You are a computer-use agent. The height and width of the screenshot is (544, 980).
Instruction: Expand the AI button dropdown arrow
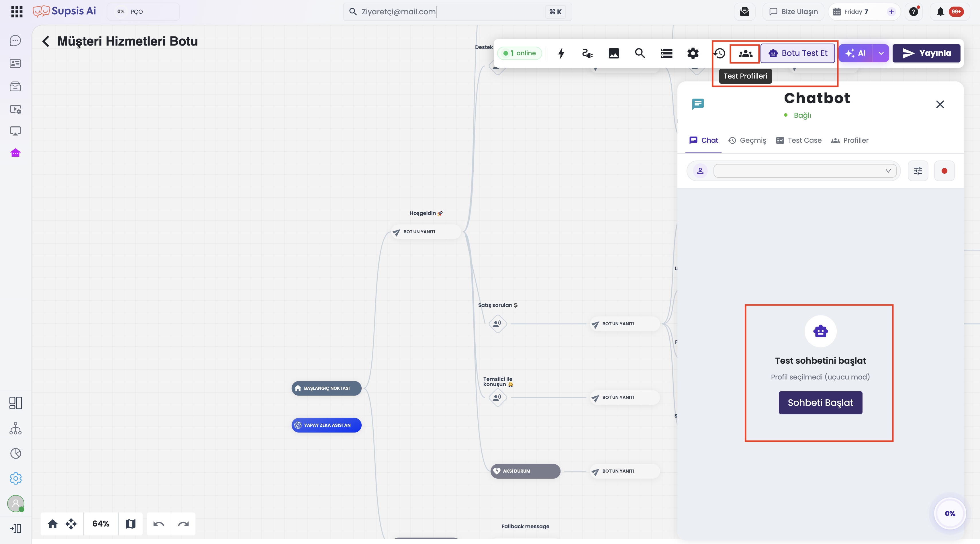coord(881,53)
